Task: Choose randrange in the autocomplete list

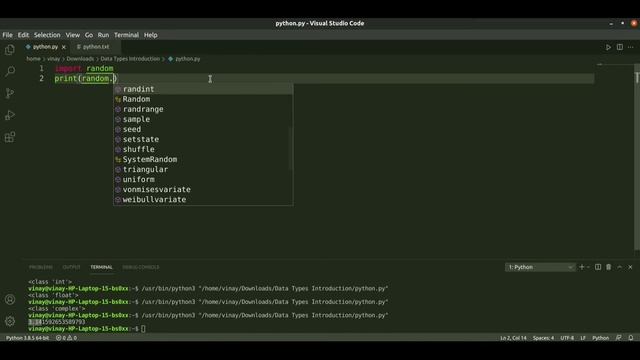Action: (202, 109)
